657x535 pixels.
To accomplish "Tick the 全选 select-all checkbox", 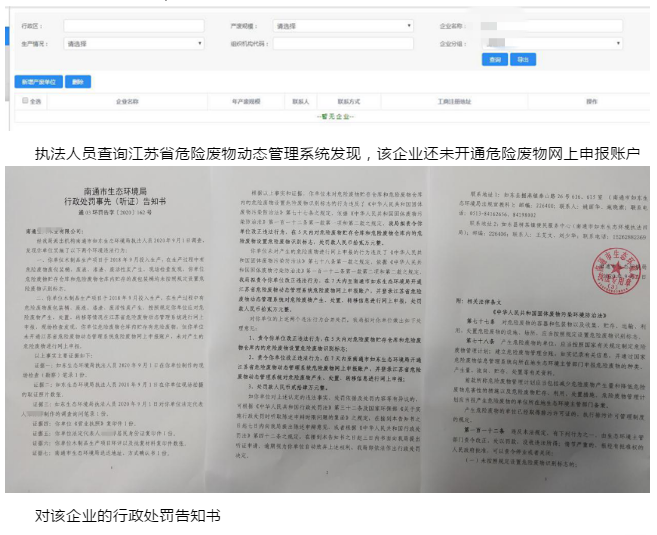I will coord(25,102).
